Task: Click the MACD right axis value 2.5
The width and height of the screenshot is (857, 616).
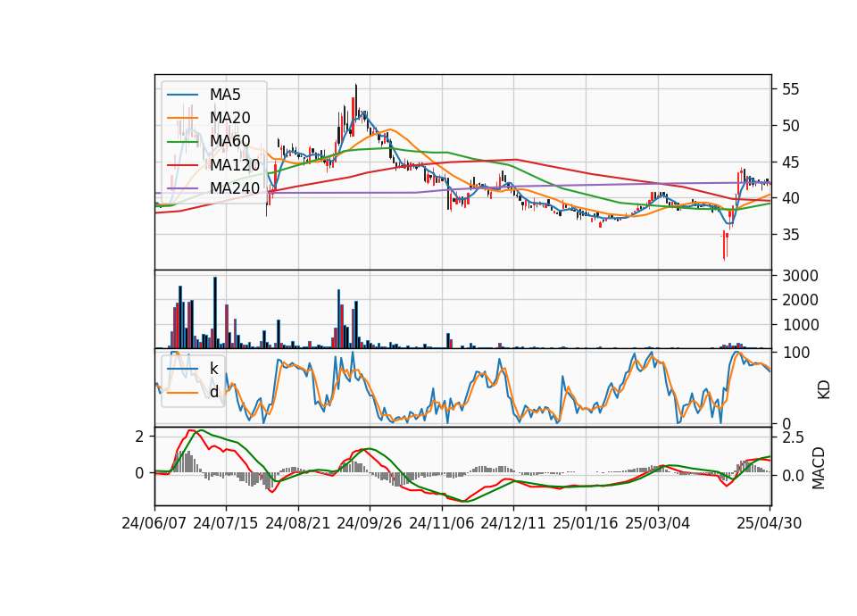Action: point(793,437)
